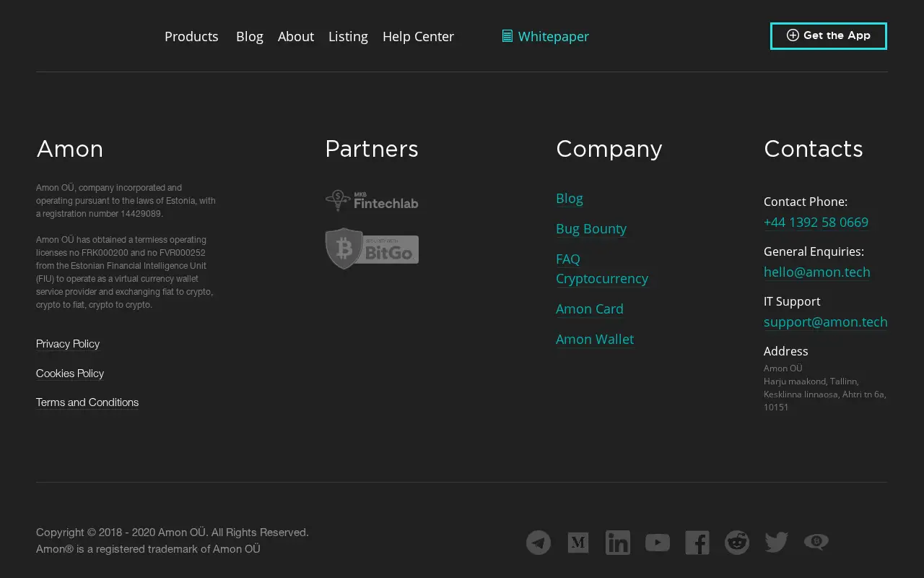The width and height of the screenshot is (924, 578).
Task: Open the BitGo partner badge
Action: (x=372, y=249)
